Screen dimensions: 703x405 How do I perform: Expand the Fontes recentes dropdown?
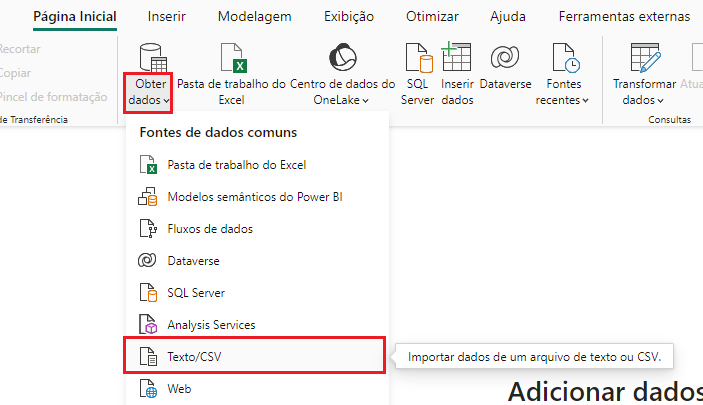[x=585, y=100]
